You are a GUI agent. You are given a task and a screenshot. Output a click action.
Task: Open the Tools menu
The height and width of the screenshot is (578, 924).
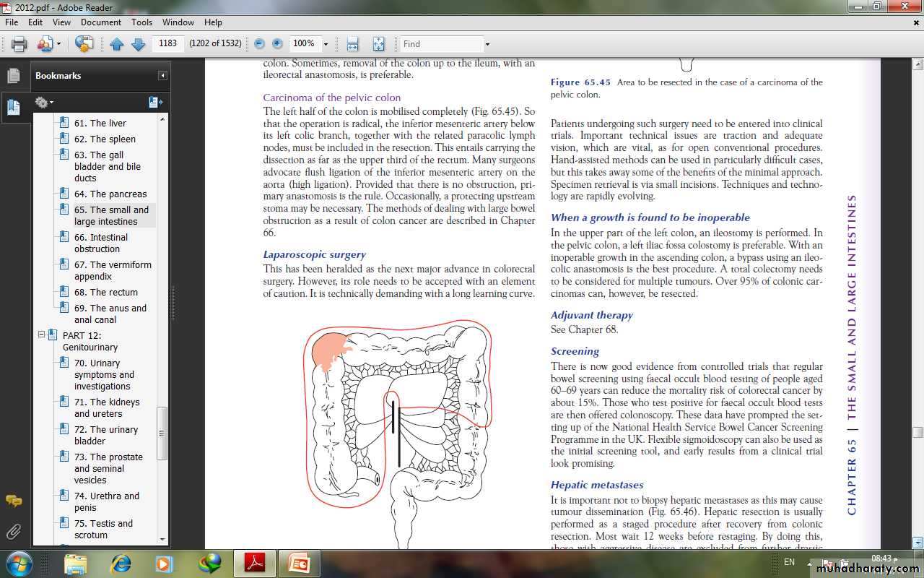click(141, 22)
